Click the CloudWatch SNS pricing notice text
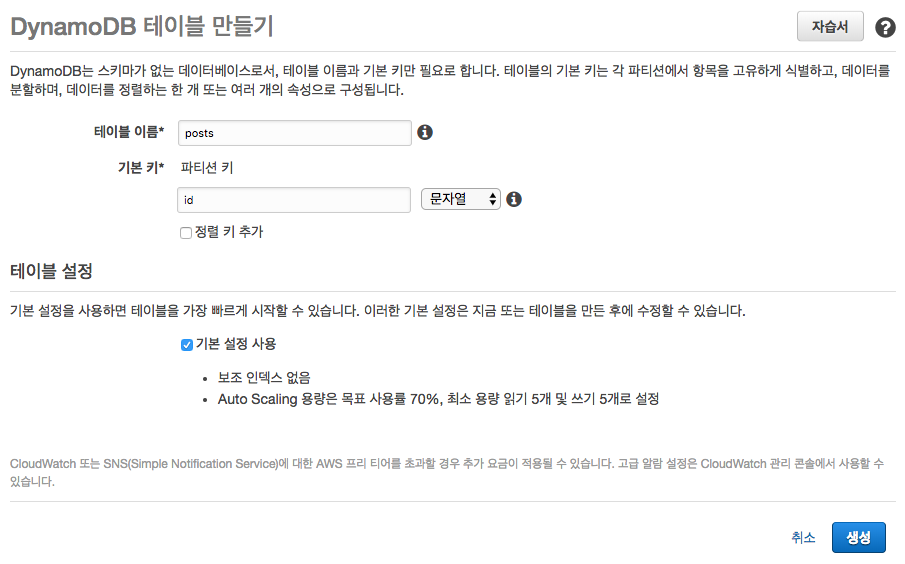 pyautogui.click(x=447, y=472)
